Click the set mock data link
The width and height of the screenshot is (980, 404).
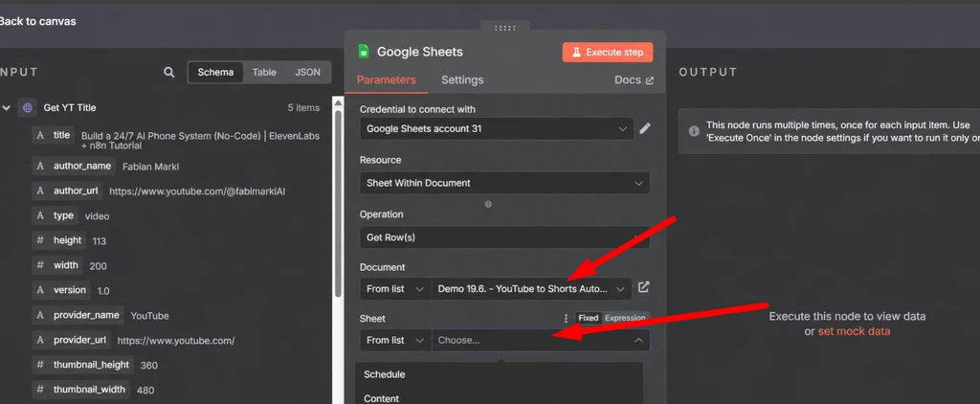click(854, 331)
